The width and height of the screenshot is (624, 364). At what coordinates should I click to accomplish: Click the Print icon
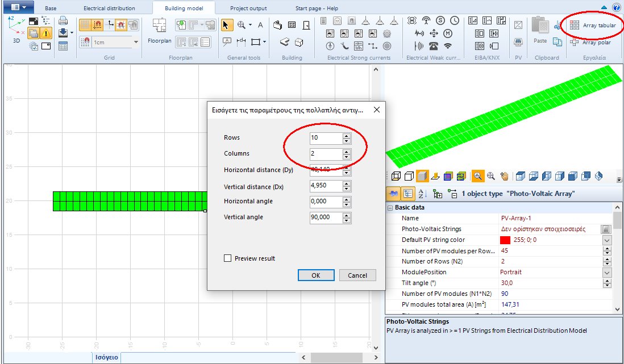[x=63, y=20]
